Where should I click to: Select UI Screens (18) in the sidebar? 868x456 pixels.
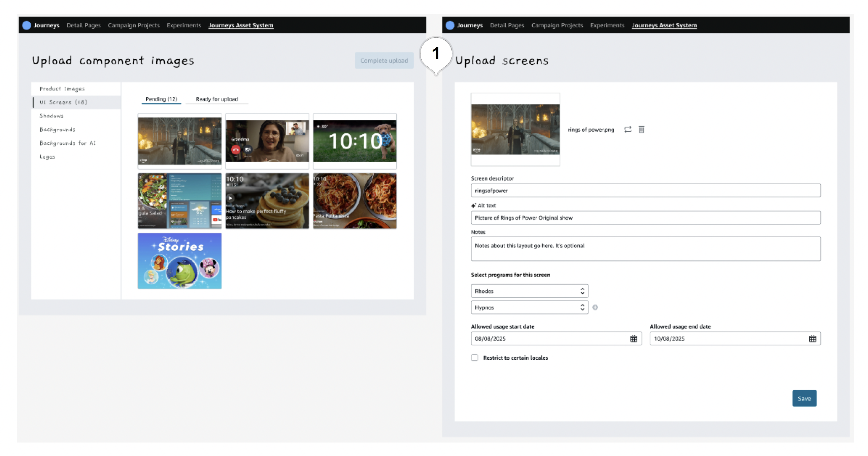(x=76, y=102)
